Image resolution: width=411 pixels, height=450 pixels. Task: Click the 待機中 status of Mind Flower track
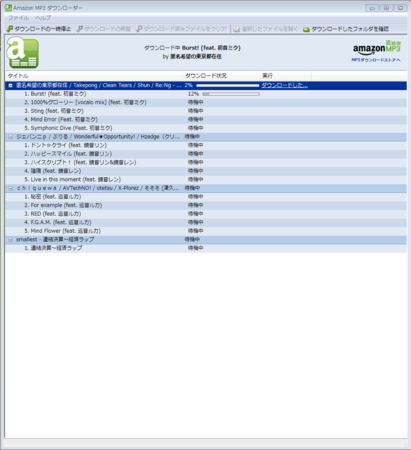click(x=195, y=231)
